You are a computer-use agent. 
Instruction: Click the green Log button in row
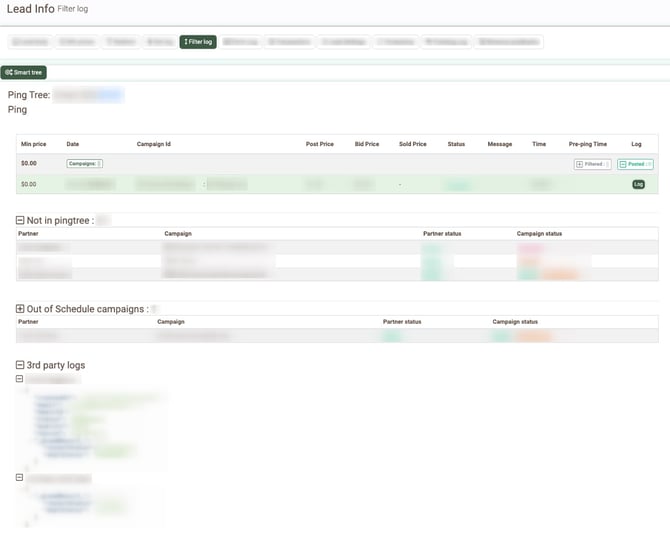pos(637,184)
